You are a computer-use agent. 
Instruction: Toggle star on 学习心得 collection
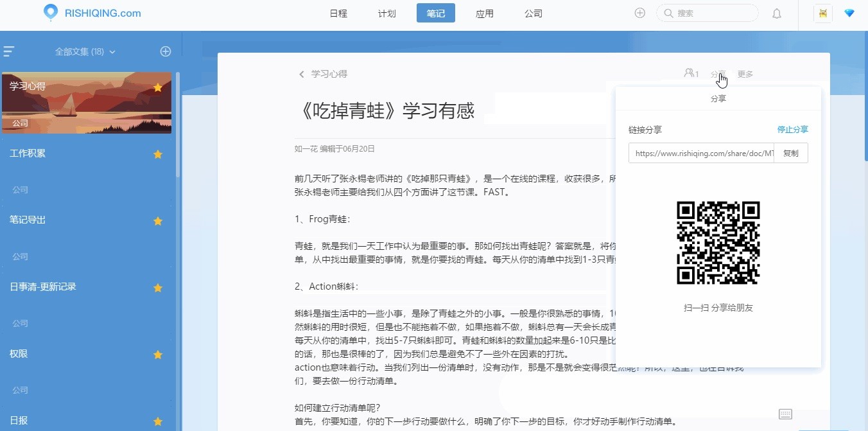pos(158,87)
